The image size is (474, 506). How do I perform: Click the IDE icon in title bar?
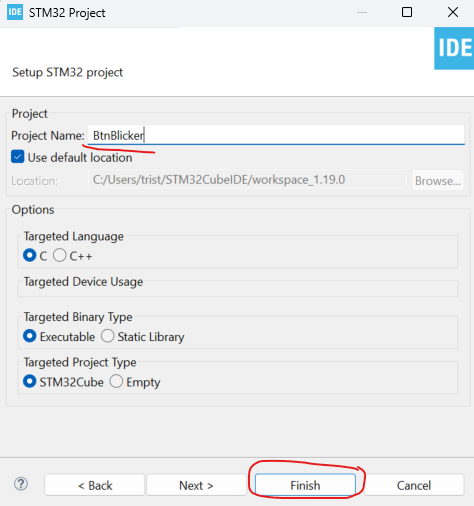click(15, 12)
